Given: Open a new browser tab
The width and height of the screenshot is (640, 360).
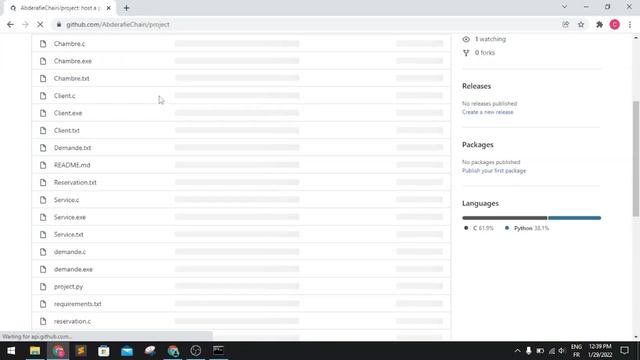Looking at the screenshot, I should tap(126, 8).
